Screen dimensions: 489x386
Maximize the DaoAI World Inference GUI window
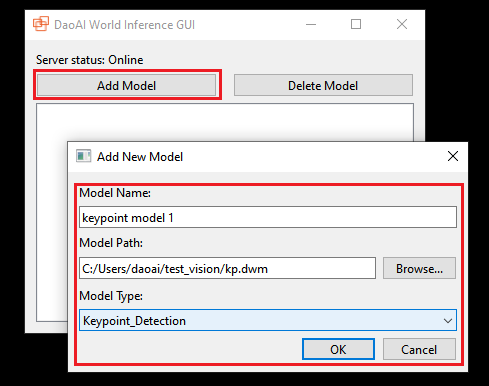pyautogui.click(x=356, y=24)
